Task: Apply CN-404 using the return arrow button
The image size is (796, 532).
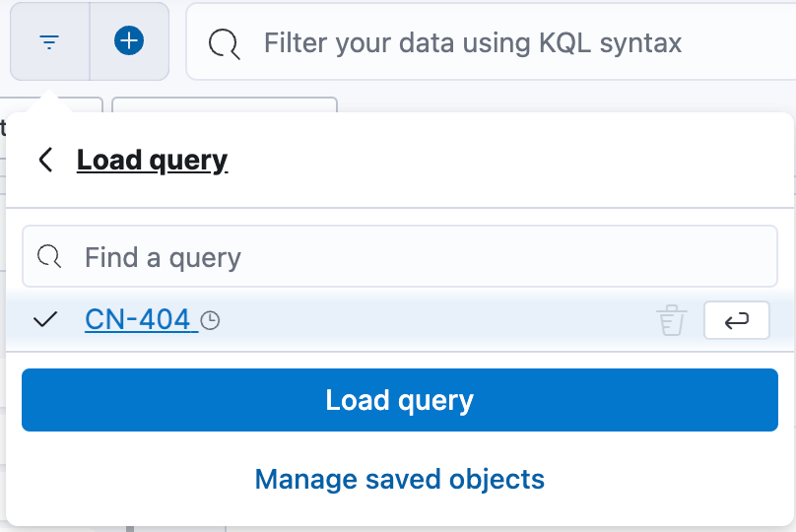Action: coord(737,320)
